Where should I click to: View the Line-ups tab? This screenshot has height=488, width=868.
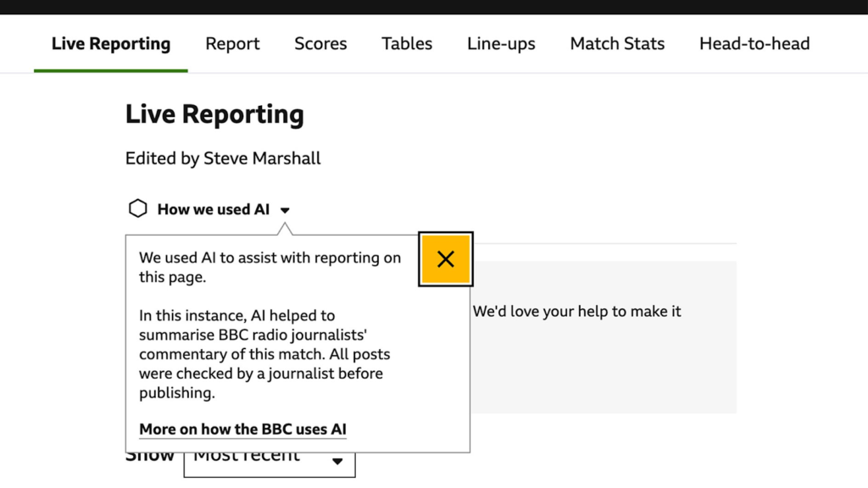(501, 44)
